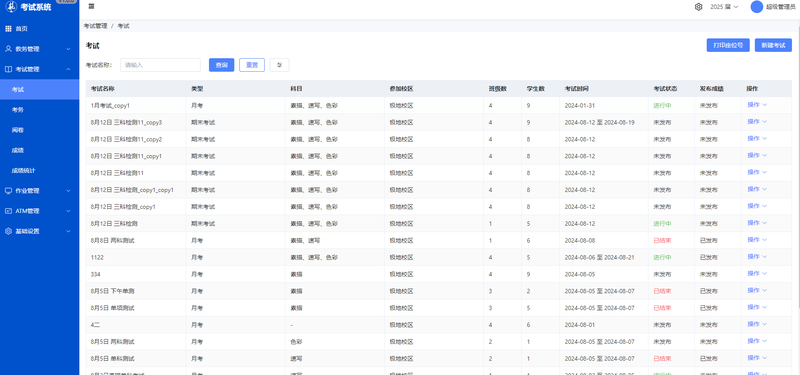
Task: Open 操作 dropdown for 1月考试_copy1
Action: (757, 105)
